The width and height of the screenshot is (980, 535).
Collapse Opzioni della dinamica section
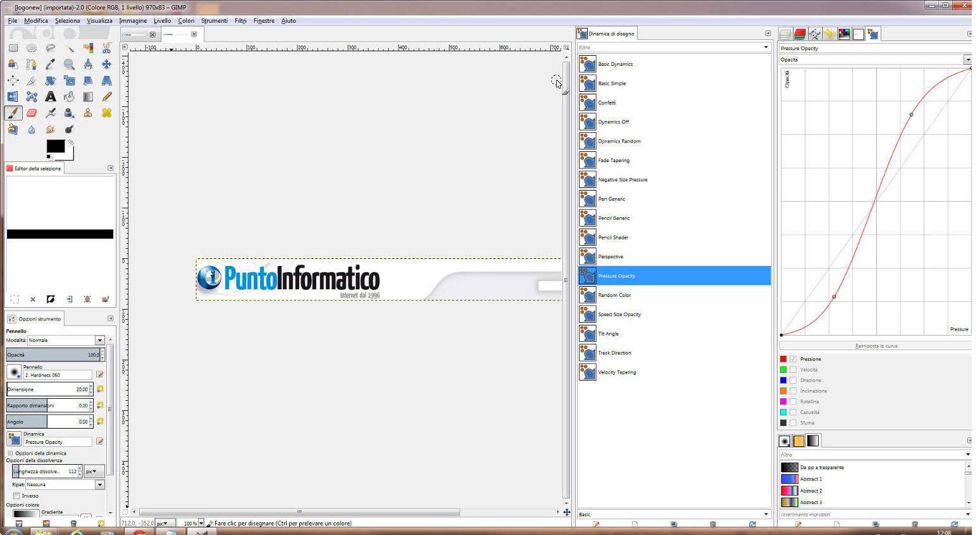10,453
